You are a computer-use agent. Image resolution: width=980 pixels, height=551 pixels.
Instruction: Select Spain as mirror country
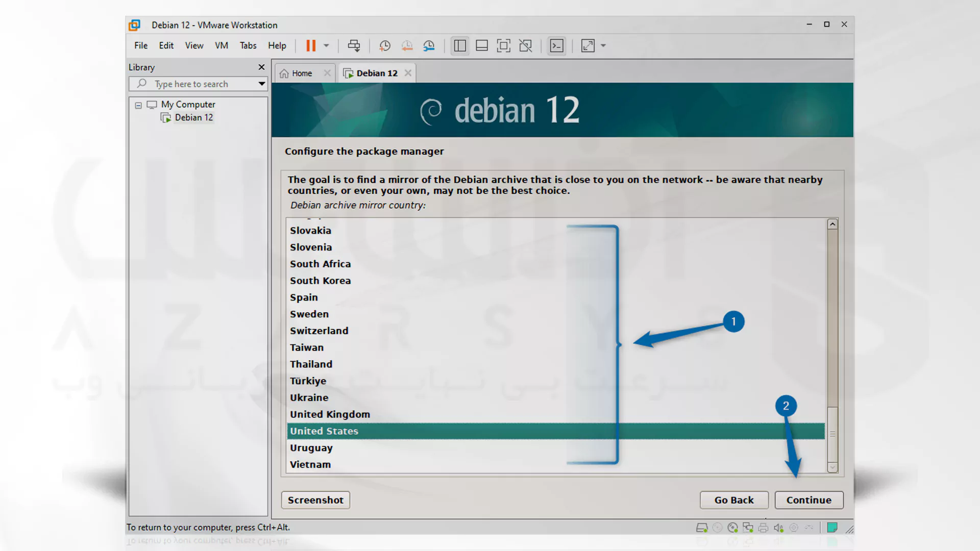[x=555, y=297]
